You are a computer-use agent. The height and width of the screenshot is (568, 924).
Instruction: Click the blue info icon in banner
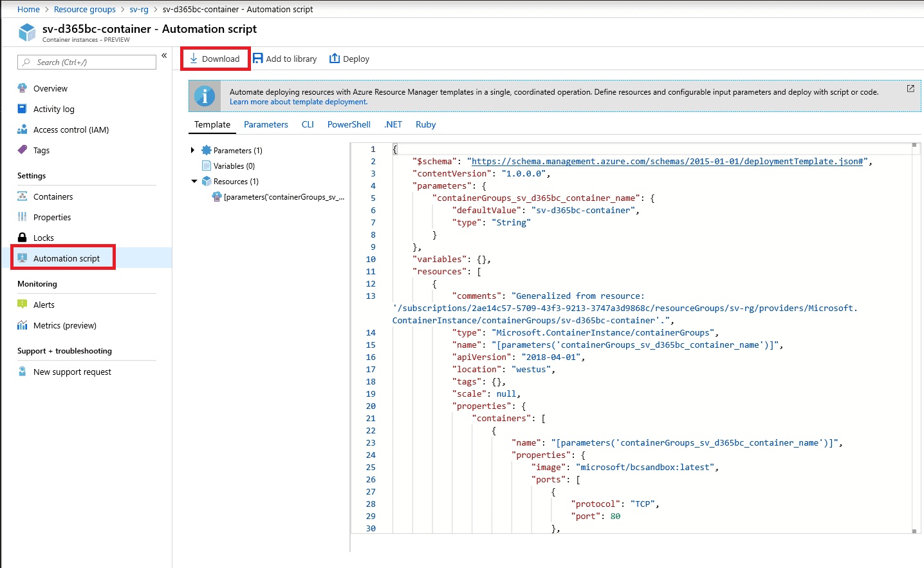pos(205,96)
